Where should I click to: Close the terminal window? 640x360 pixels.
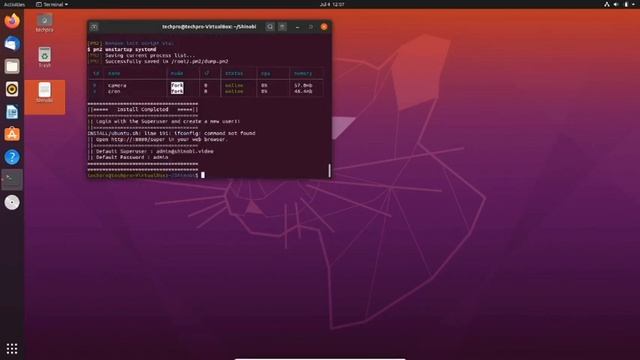pyautogui.click(x=324, y=27)
